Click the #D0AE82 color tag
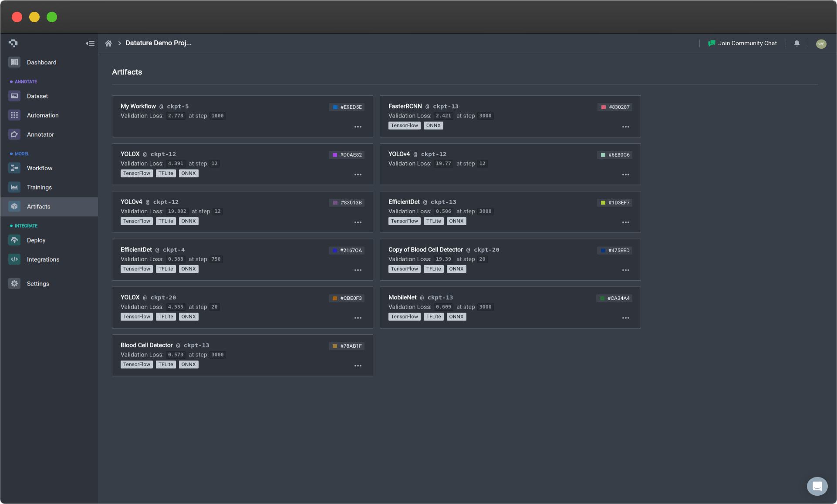Viewport: 837px width, 504px height. pyautogui.click(x=347, y=155)
